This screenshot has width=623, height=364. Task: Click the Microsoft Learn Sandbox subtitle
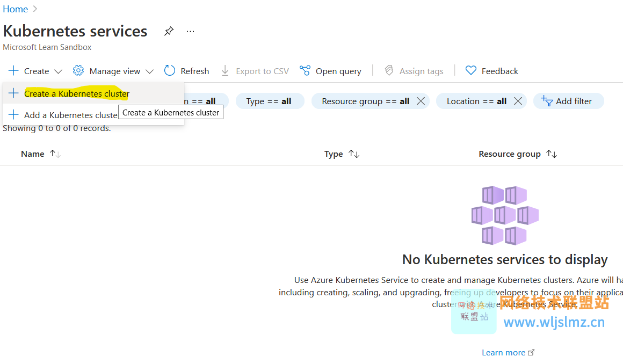tap(47, 47)
